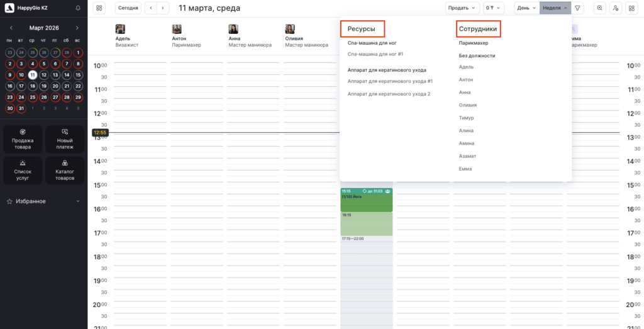Select March 17 in mini calendar
The image size is (644, 329).
click(x=21, y=86)
